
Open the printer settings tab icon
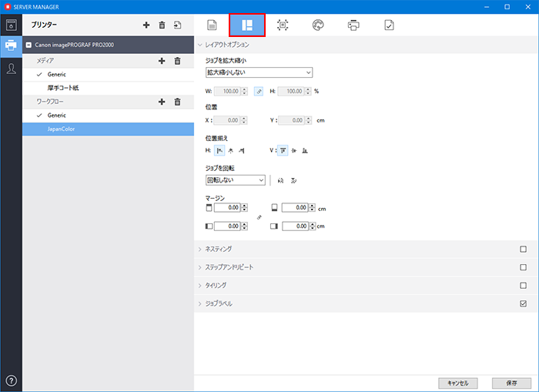353,25
